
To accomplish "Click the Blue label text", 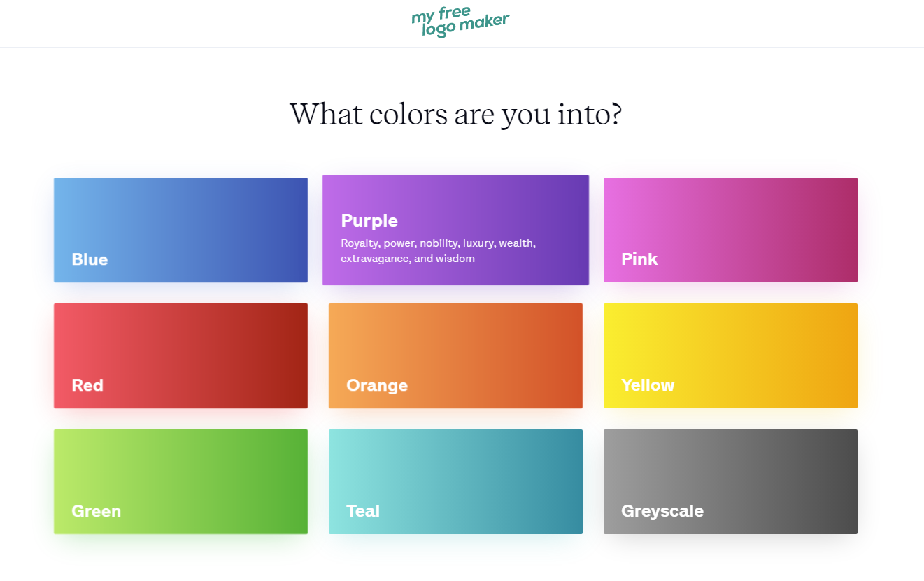I will [90, 259].
